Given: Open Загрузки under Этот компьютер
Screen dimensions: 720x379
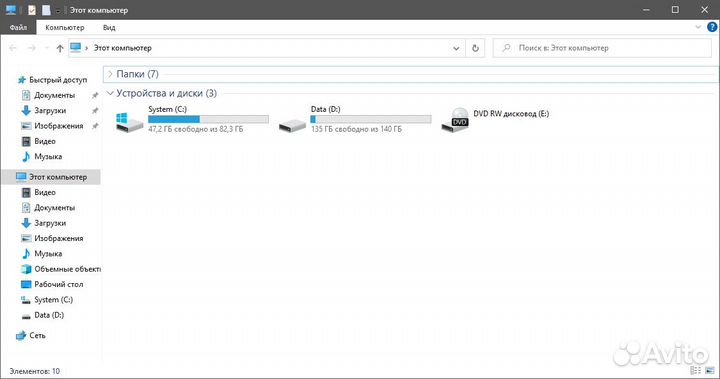Looking at the screenshot, I should [50, 223].
